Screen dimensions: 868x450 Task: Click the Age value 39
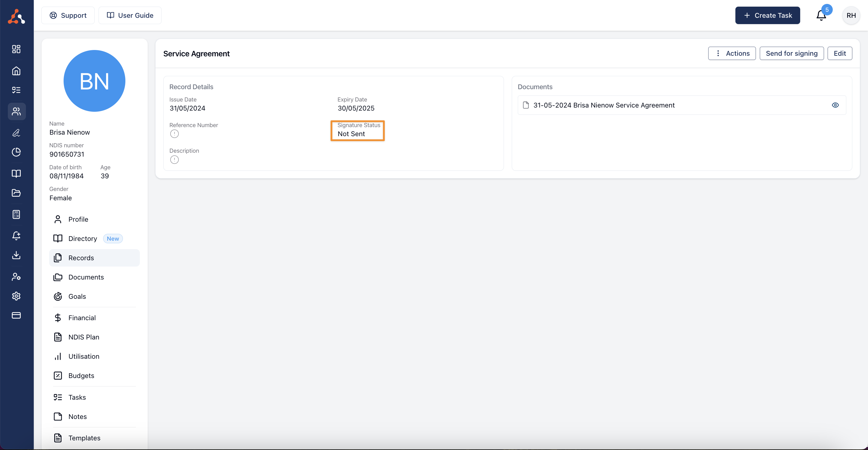(x=105, y=176)
